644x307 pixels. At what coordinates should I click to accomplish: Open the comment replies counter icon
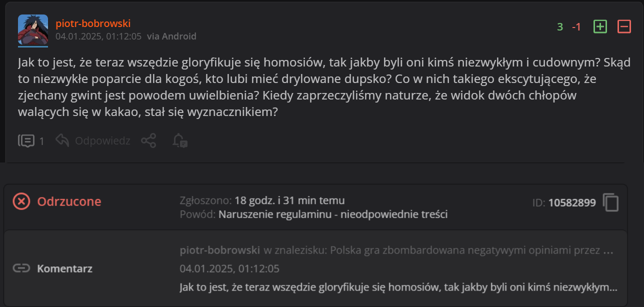click(x=26, y=141)
